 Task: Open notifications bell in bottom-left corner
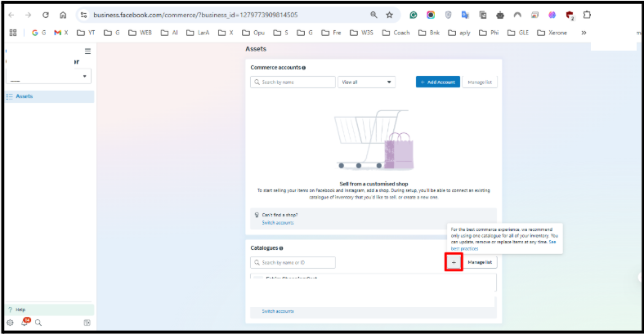pyautogui.click(x=25, y=323)
